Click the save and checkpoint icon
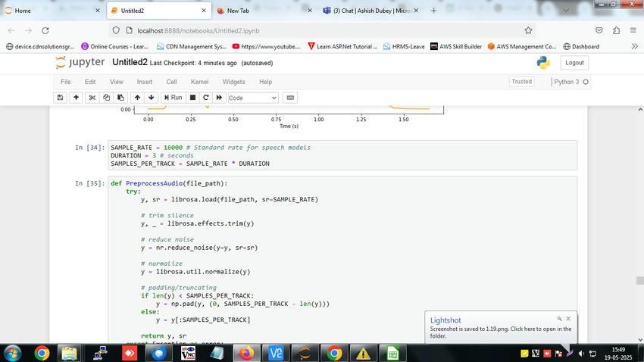644x362 pixels. (x=61, y=98)
